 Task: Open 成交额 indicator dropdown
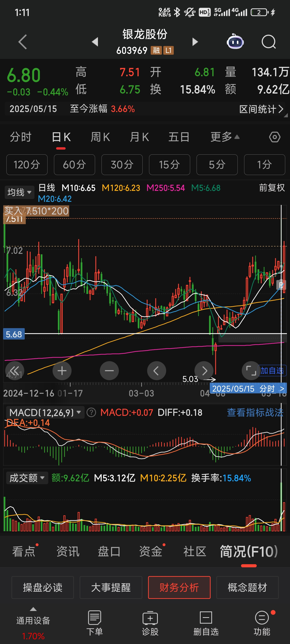click(x=27, y=478)
